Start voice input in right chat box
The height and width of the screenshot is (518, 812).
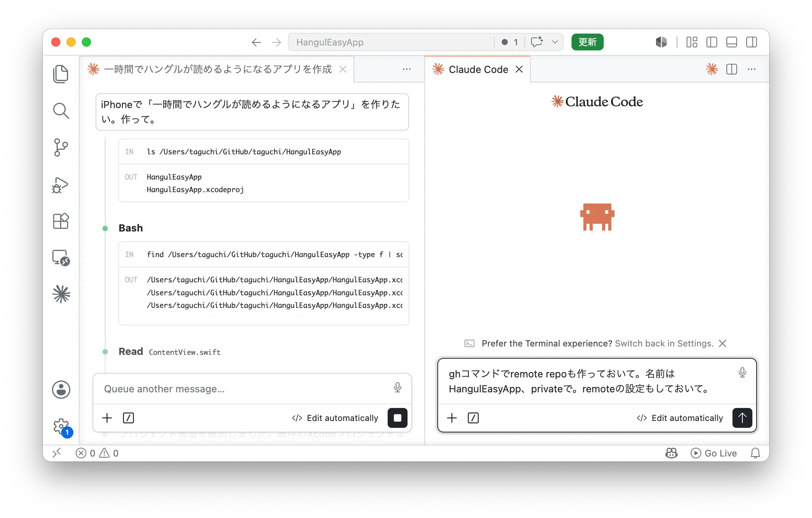[x=742, y=372]
